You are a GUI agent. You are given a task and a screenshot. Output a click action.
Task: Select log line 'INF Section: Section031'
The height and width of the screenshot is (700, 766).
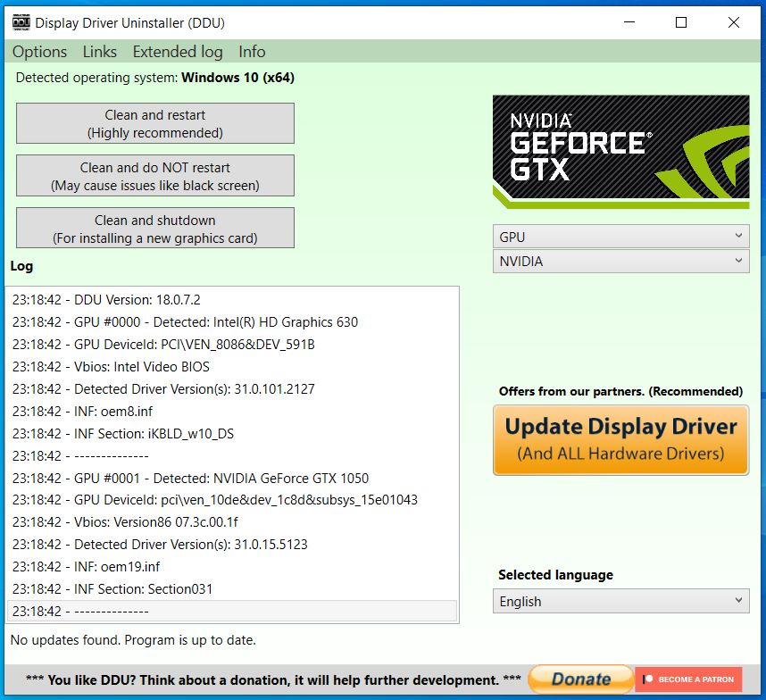pos(232,589)
